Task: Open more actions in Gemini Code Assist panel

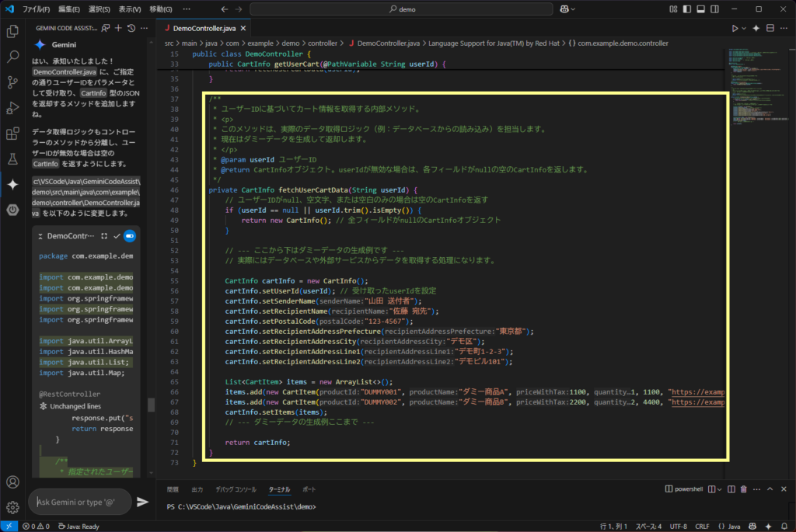Action: coord(144,29)
